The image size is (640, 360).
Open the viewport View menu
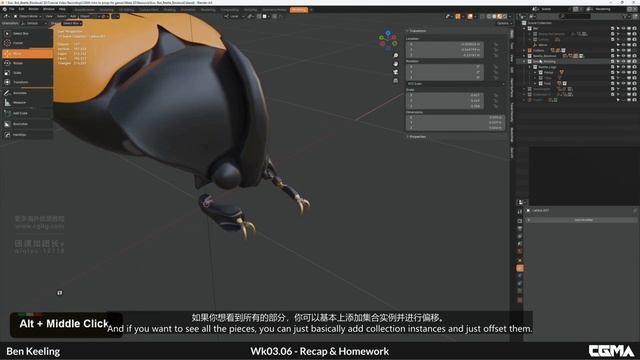coord(49,16)
